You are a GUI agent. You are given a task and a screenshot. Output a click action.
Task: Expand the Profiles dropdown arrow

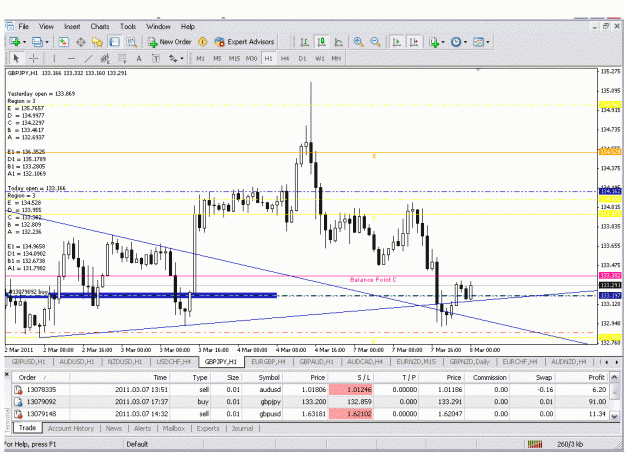pos(47,42)
